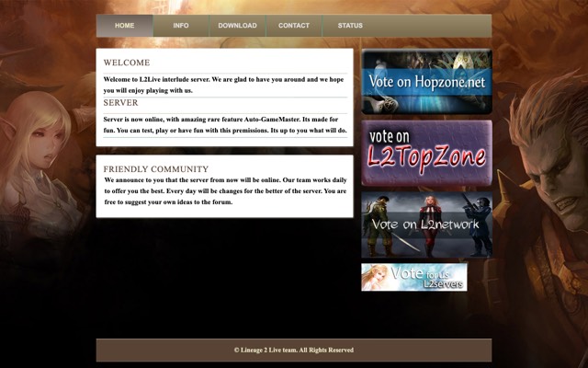
Task: Click the vote on L2TopZone banner
Action: [426, 154]
